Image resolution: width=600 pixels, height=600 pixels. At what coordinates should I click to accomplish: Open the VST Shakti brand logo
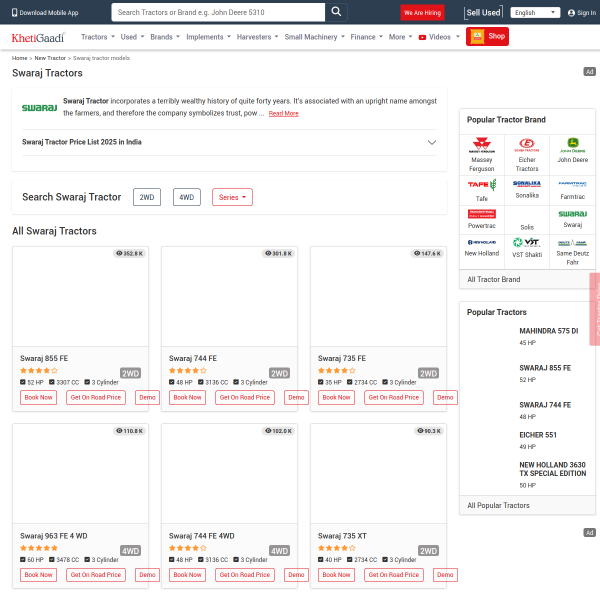point(527,241)
